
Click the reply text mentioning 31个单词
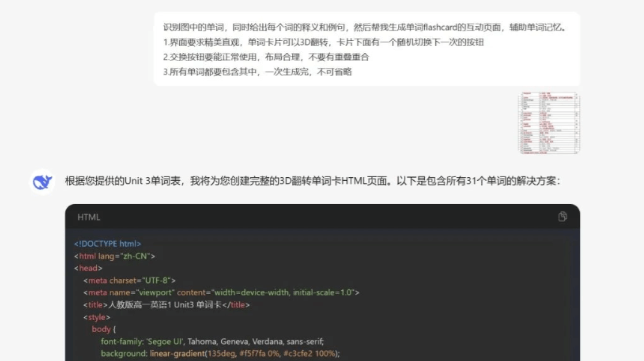point(313,181)
